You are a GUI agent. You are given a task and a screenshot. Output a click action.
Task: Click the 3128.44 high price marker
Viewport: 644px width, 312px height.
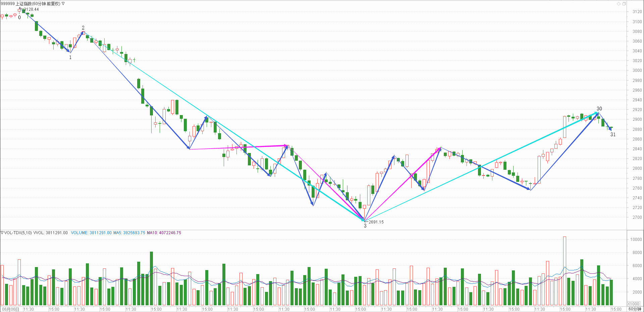(31, 9)
